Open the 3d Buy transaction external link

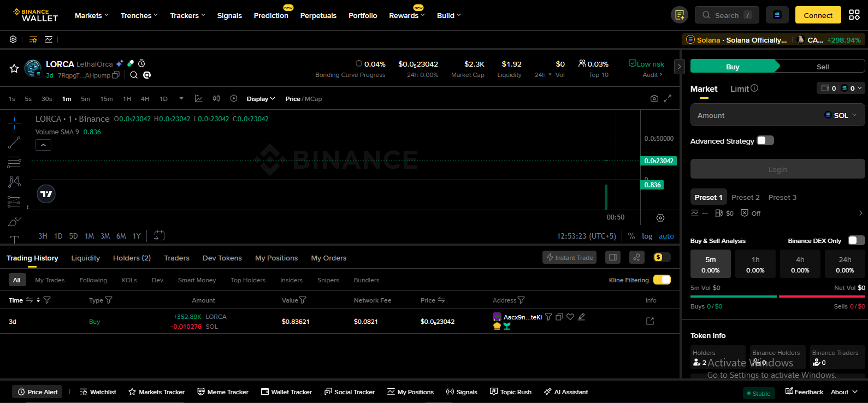tap(650, 321)
